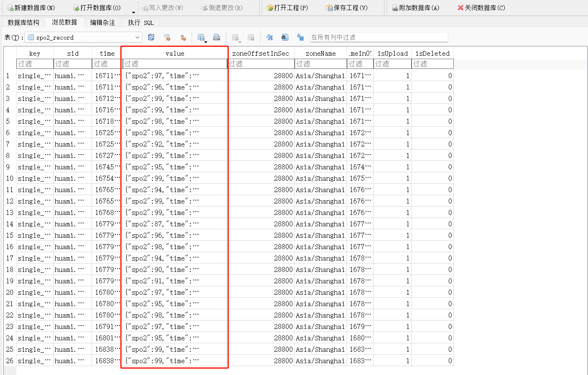Click the insert new record icon
The image size is (588, 375).
tap(236, 37)
